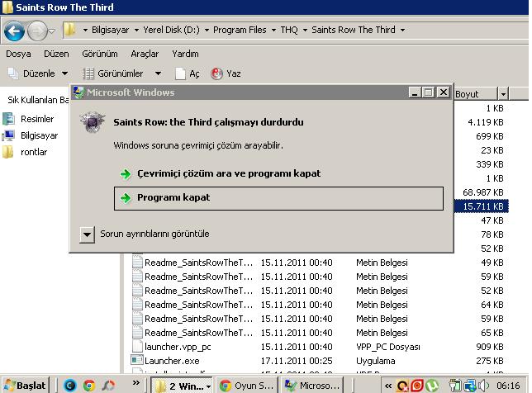Click the Yaz burn disc button
The image size is (532, 393).
[226, 73]
